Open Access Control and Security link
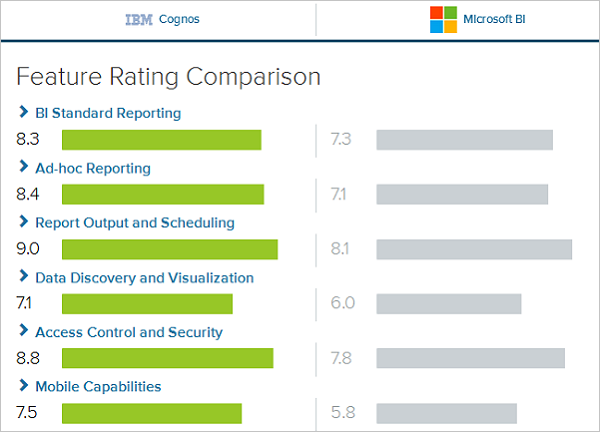This screenshot has height=432, width=600. click(129, 332)
